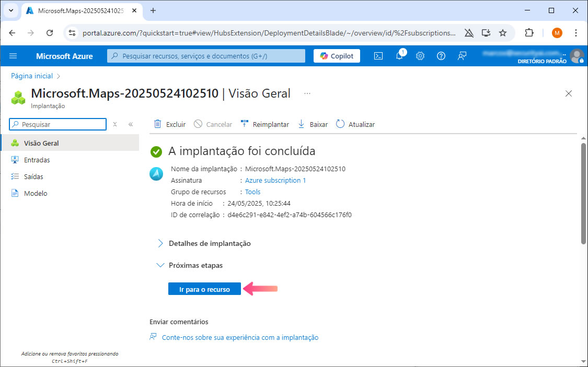Click the disabled Cancelar button

click(x=213, y=124)
